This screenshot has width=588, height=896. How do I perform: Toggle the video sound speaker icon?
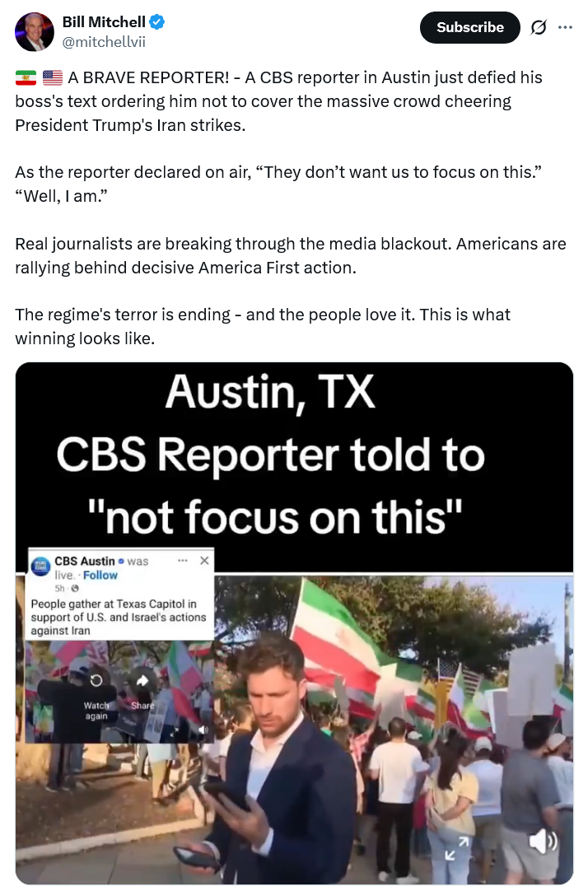click(x=542, y=841)
